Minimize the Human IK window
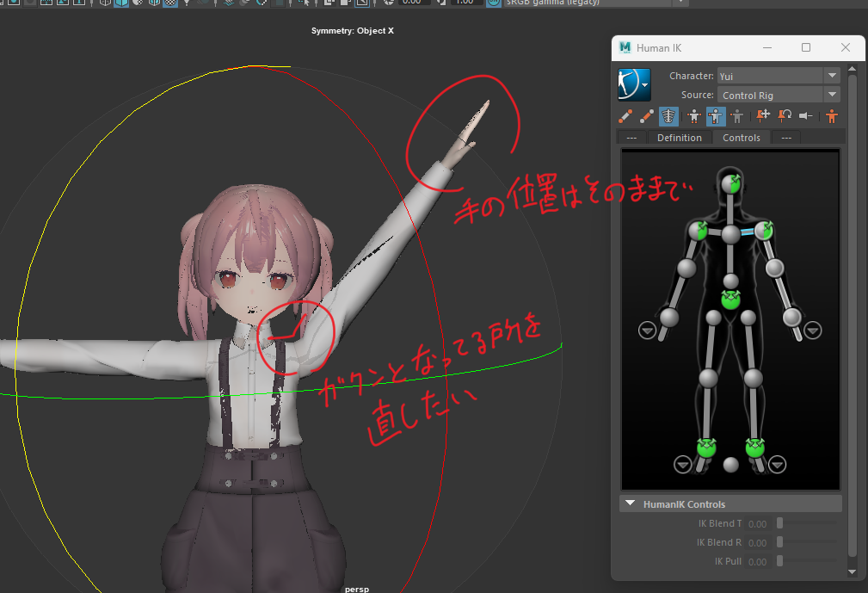The height and width of the screenshot is (593, 868). [767, 47]
